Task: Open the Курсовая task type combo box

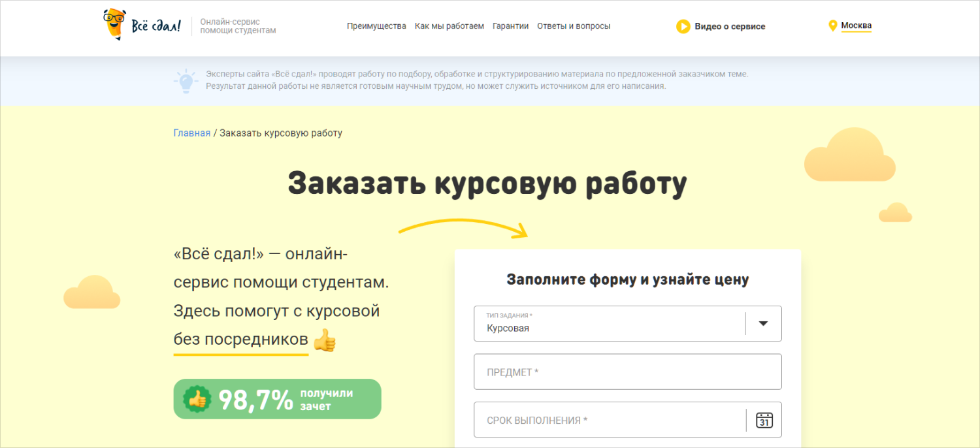Action: (608, 324)
